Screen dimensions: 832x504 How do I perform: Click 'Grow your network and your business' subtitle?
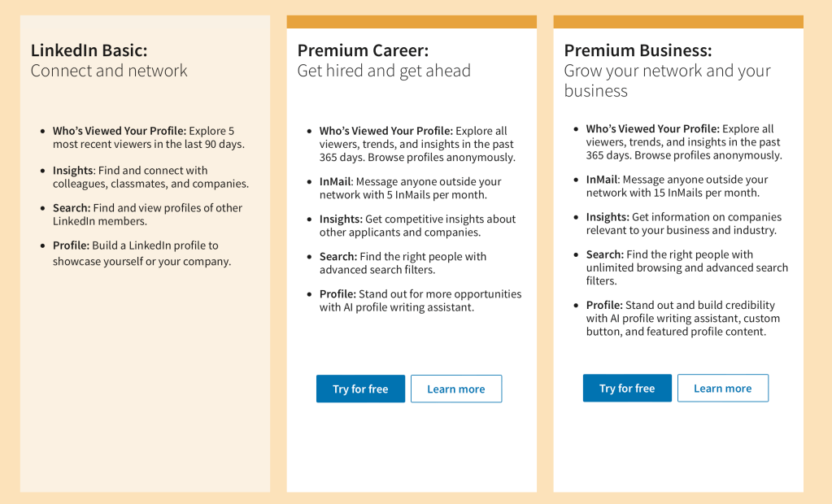pos(667,80)
